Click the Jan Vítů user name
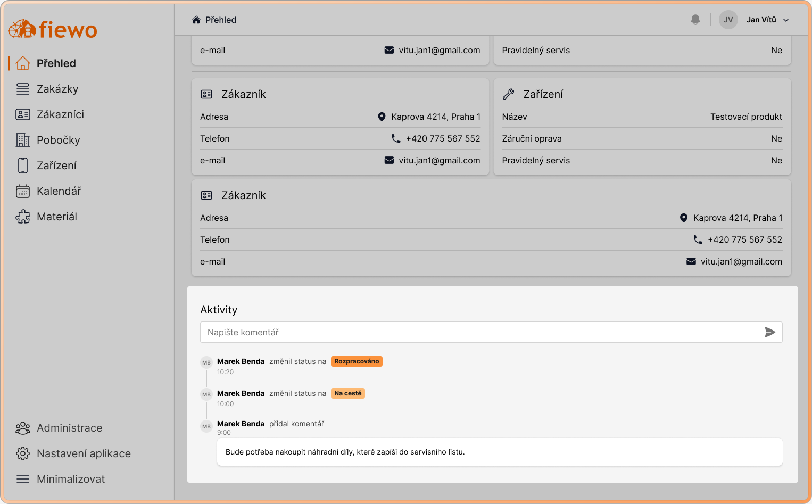 (761, 20)
